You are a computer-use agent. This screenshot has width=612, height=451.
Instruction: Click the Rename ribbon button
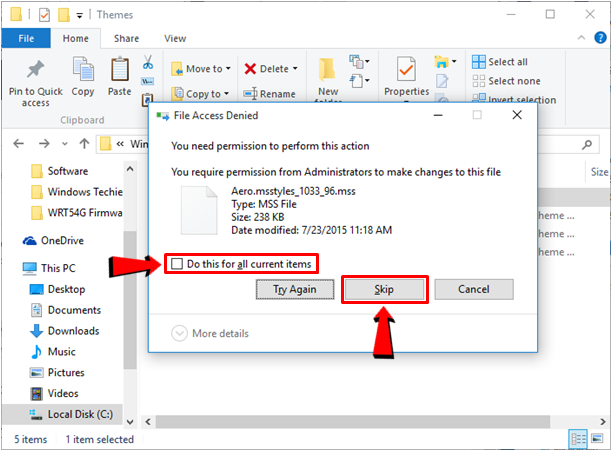[x=269, y=94]
